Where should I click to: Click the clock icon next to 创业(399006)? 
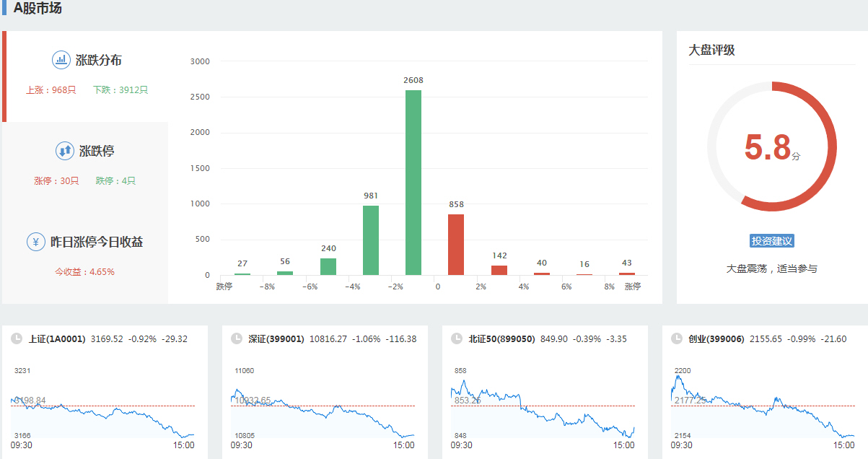click(676, 338)
